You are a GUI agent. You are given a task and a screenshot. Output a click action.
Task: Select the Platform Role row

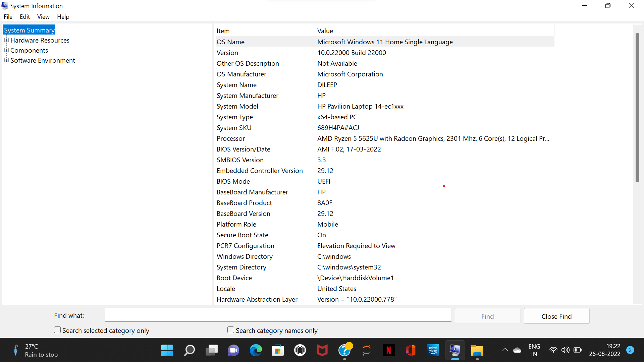pyautogui.click(x=384, y=224)
